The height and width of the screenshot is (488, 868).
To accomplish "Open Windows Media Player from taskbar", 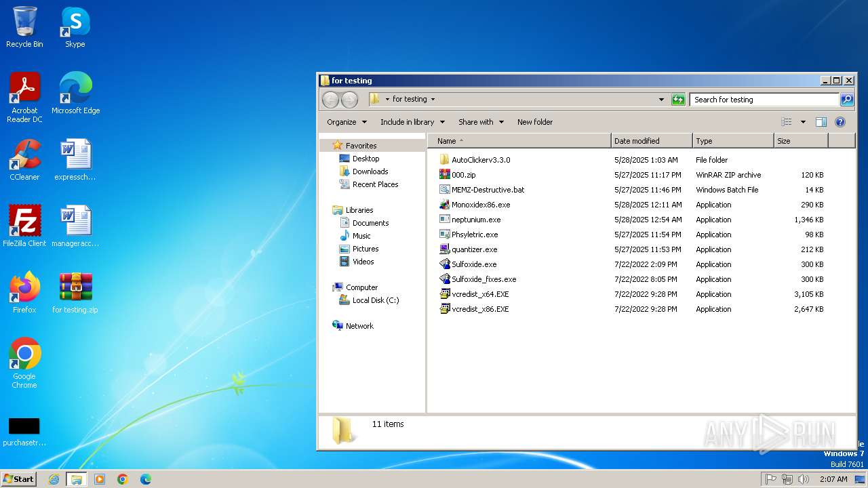I will tap(100, 479).
